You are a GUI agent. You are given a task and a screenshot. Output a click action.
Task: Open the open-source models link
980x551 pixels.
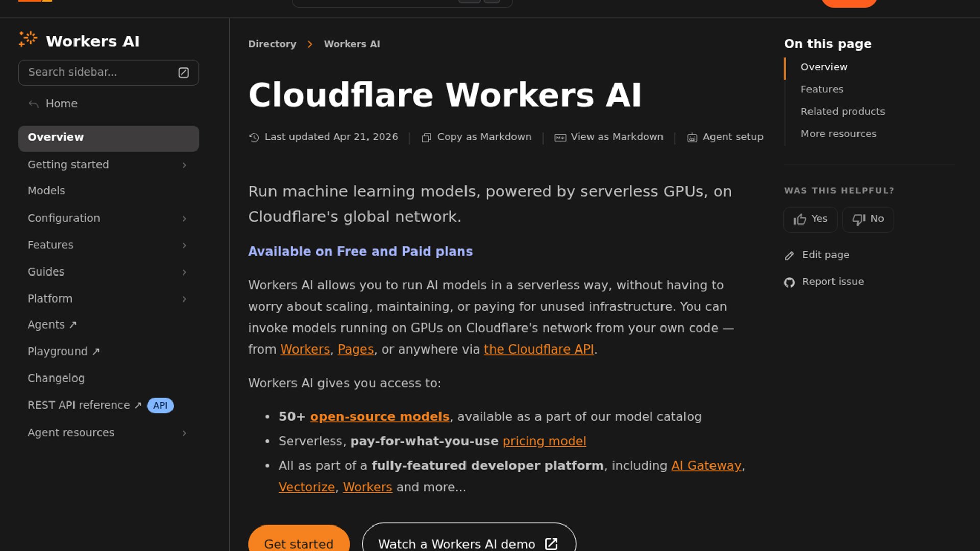[380, 417]
